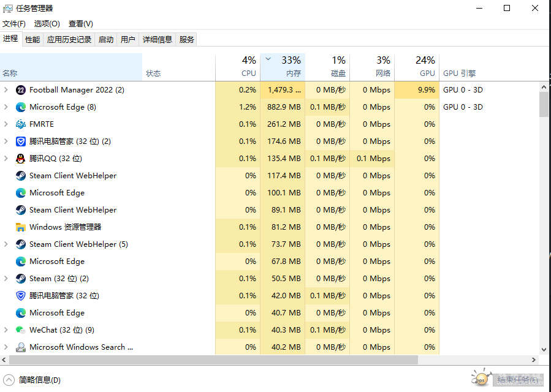Click the 135.4 MB memory cell
Screen dimensions: 551x392
[x=283, y=159]
